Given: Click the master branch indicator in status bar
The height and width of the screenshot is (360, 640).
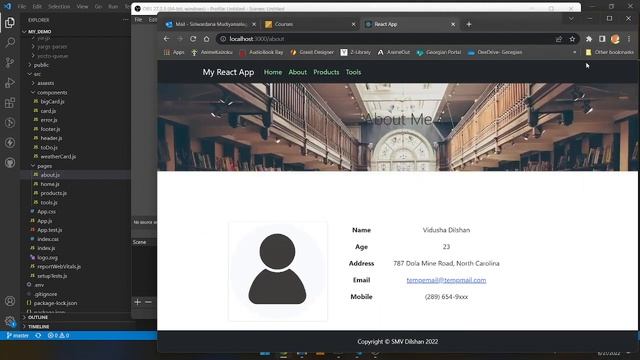Looking at the screenshot, I should [x=18, y=336].
